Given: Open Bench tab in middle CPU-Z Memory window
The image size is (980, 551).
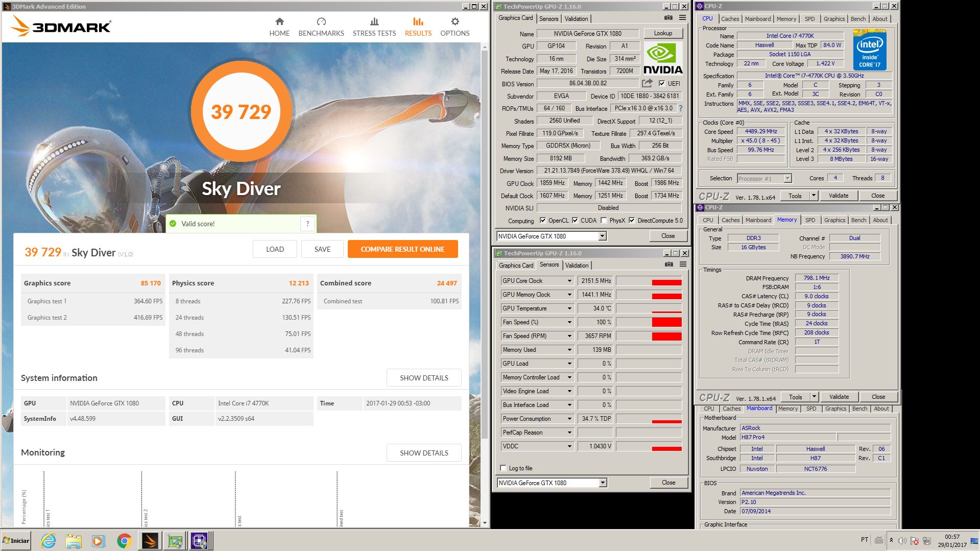Looking at the screenshot, I should 858,220.
